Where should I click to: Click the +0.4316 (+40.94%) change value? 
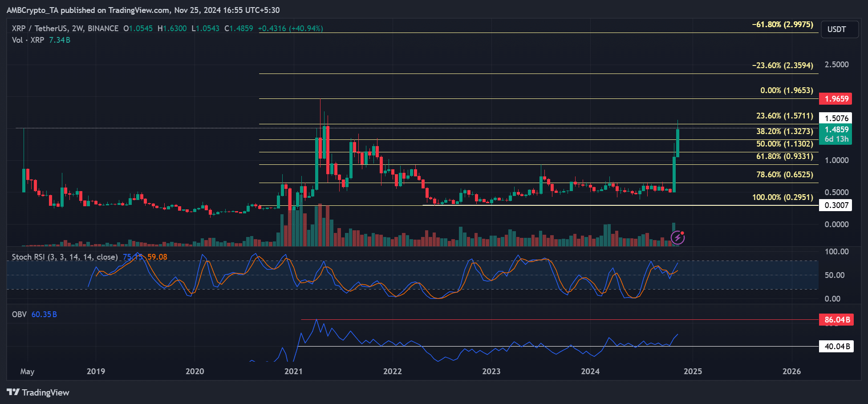coord(291,29)
